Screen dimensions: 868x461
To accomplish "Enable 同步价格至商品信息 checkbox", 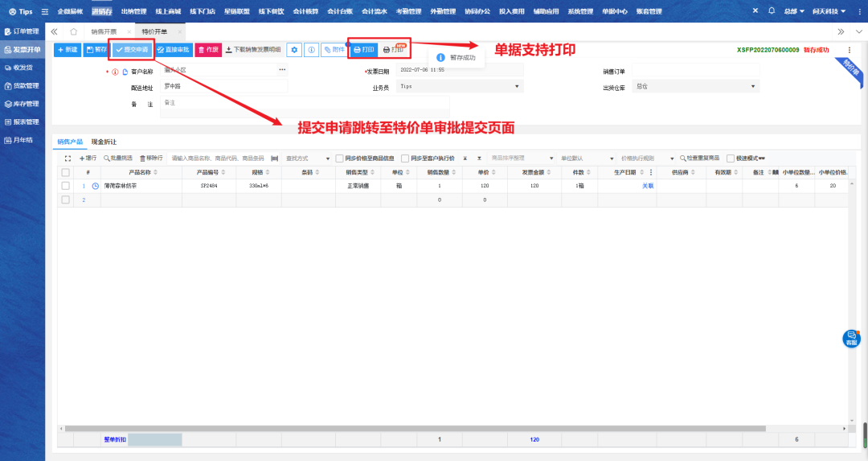I will (x=340, y=158).
